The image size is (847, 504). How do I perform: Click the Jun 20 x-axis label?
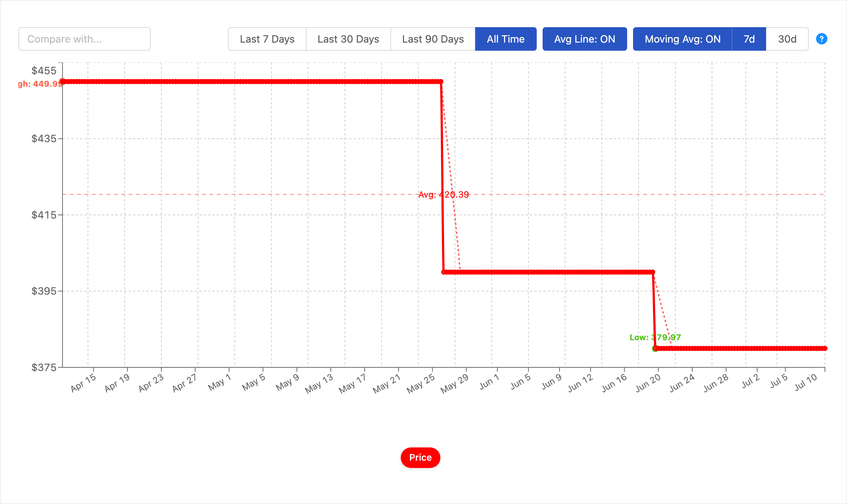648,383
